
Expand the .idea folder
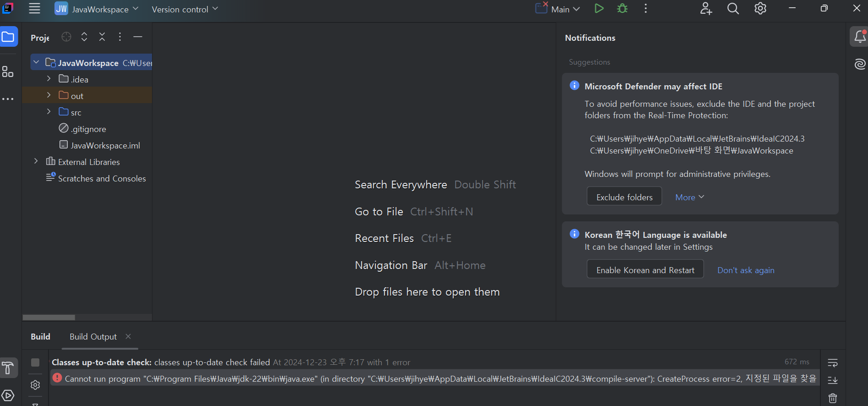point(49,79)
